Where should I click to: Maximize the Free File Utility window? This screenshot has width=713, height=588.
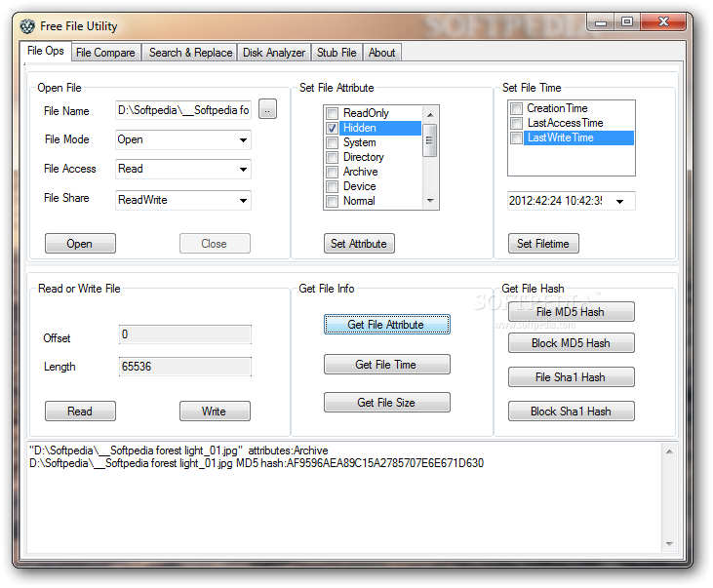point(627,22)
